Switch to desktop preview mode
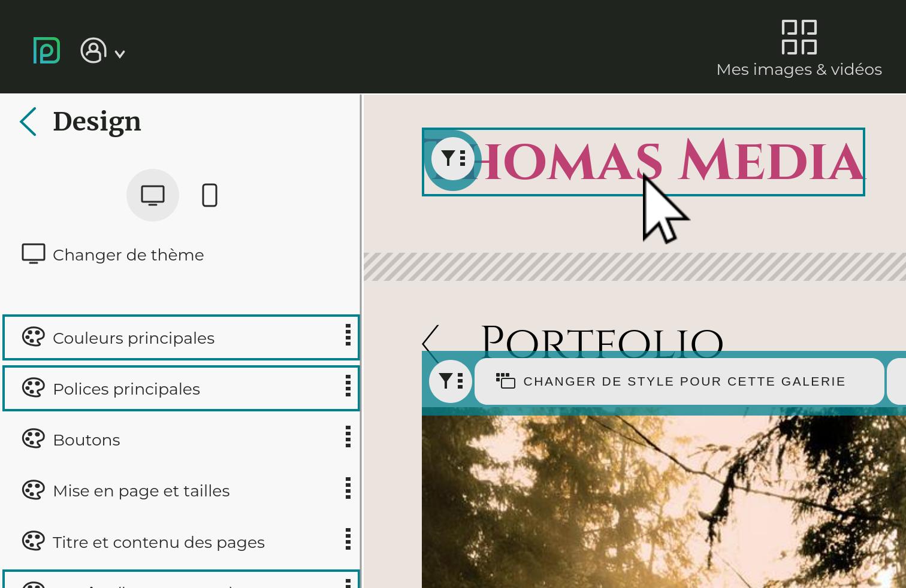 (153, 195)
